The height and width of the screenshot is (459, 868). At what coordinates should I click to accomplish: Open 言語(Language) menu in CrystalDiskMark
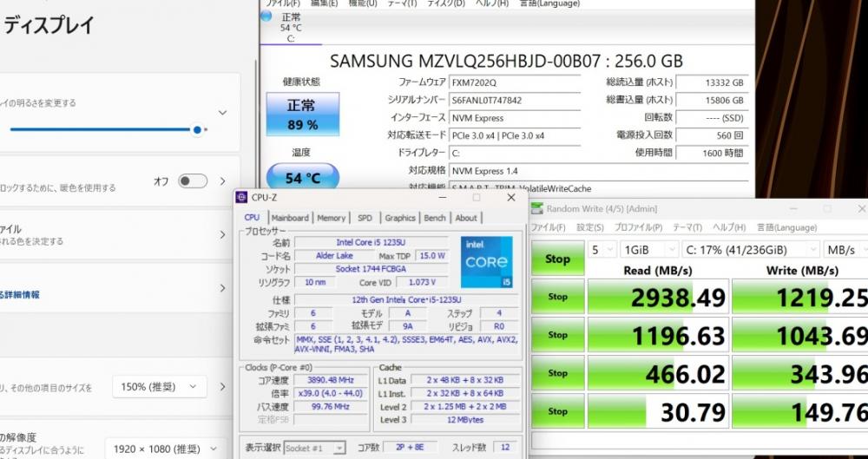pyautogui.click(x=786, y=227)
